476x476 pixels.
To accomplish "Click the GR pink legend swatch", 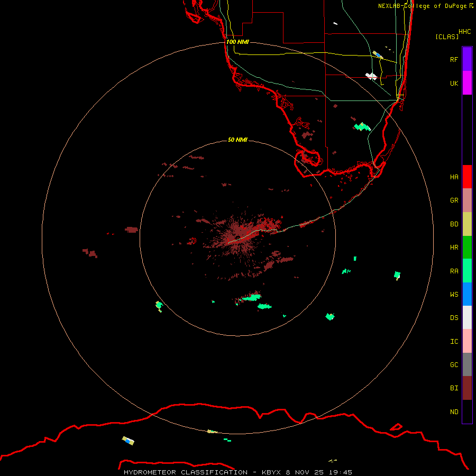I will click(x=467, y=200).
